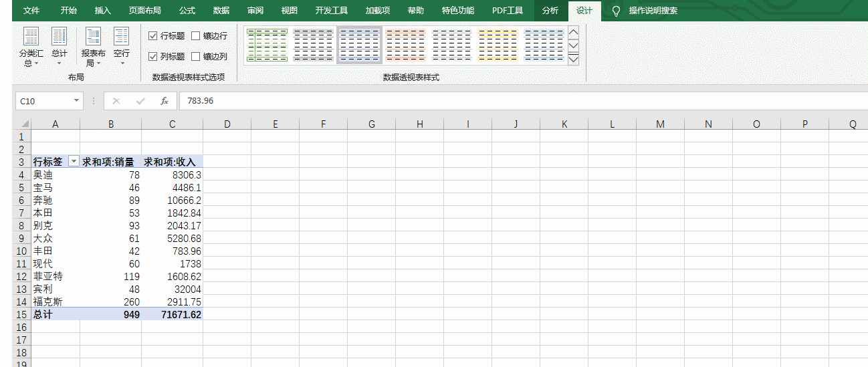
Task: Open the 报表布局 report layout button
Action: [x=93, y=47]
